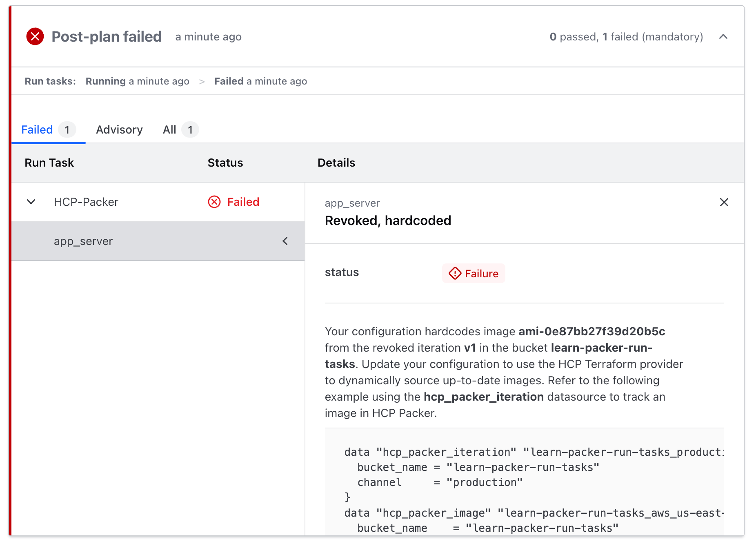Image resolution: width=756 pixels, height=544 pixels.
Task: Click the 'Running a minute ago' stage
Action: pyautogui.click(x=137, y=81)
